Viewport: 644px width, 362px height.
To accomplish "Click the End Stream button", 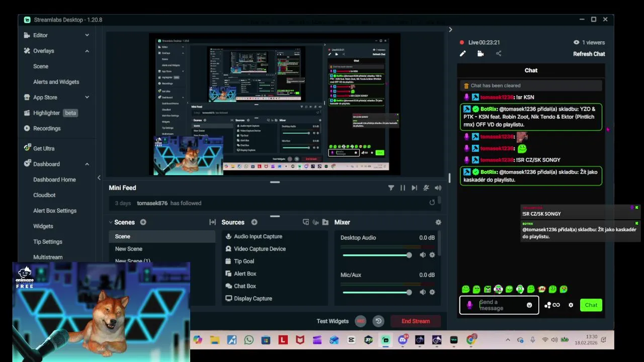I will pos(416,321).
